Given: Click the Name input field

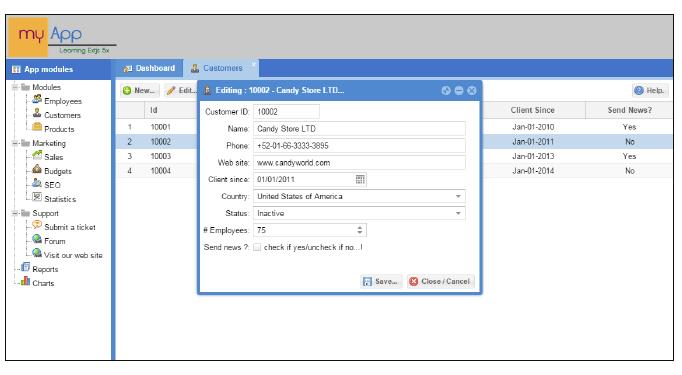Looking at the screenshot, I should 359,129.
